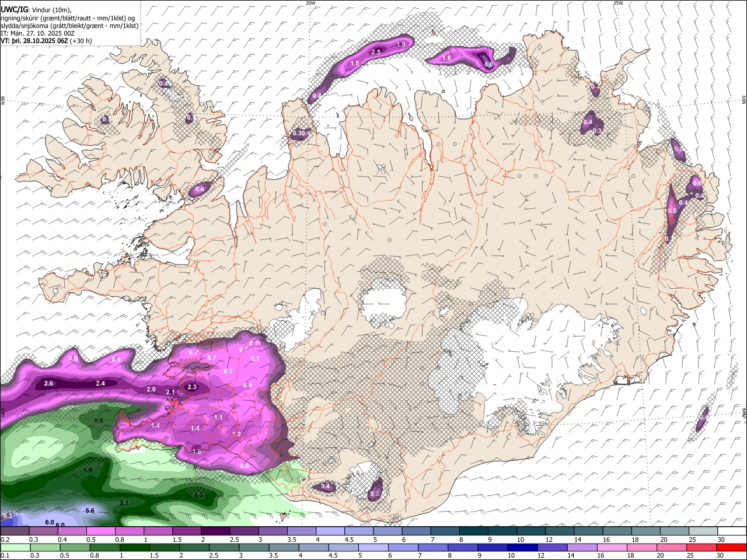Click the '4.0' snowfall value off the north coast
Screen dimensions: 747x560
(x=489, y=64)
